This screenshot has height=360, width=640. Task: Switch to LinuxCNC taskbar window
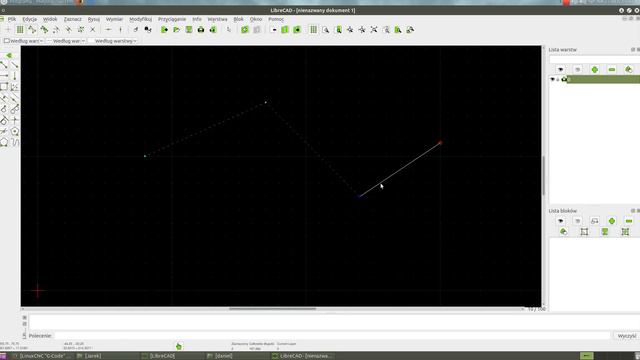tap(42, 356)
